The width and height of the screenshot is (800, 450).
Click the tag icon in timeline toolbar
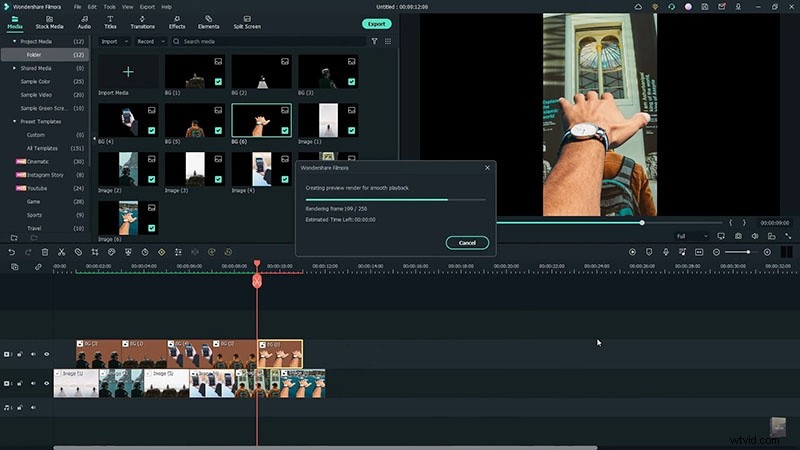point(78,252)
